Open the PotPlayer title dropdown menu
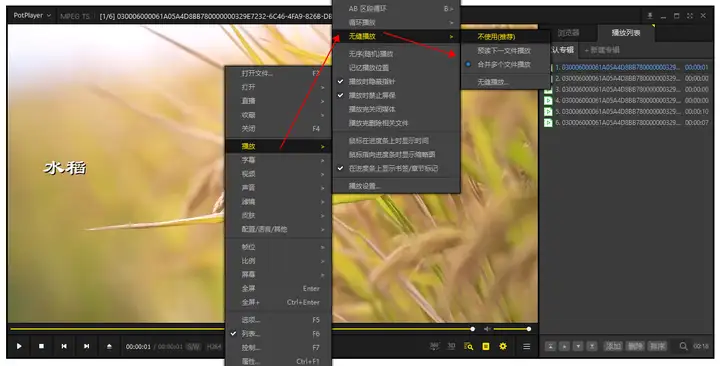720x366 pixels. [x=32, y=15]
